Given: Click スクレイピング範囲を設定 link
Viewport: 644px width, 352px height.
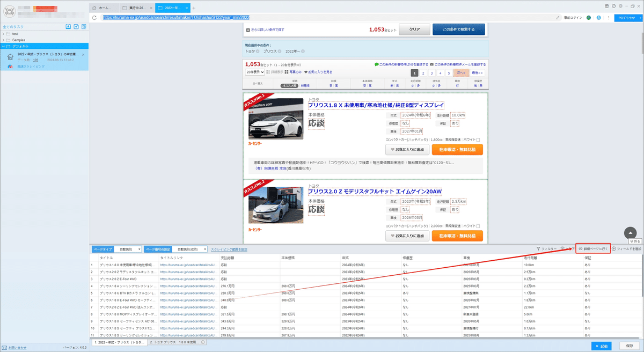Looking at the screenshot, I should (x=229, y=250).
